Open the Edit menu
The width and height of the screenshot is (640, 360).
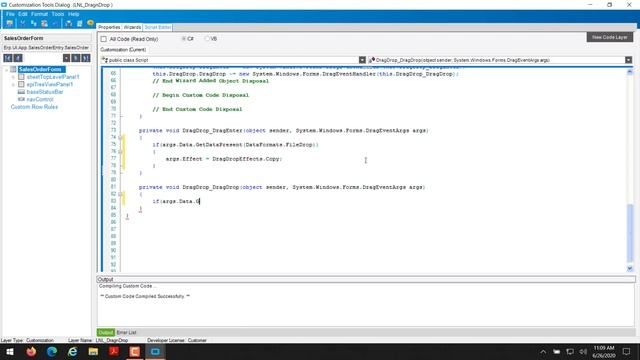coord(22,14)
